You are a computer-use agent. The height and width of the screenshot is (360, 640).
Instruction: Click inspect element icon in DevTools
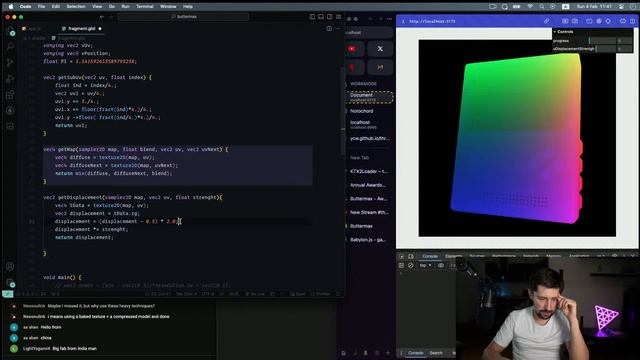(402, 256)
